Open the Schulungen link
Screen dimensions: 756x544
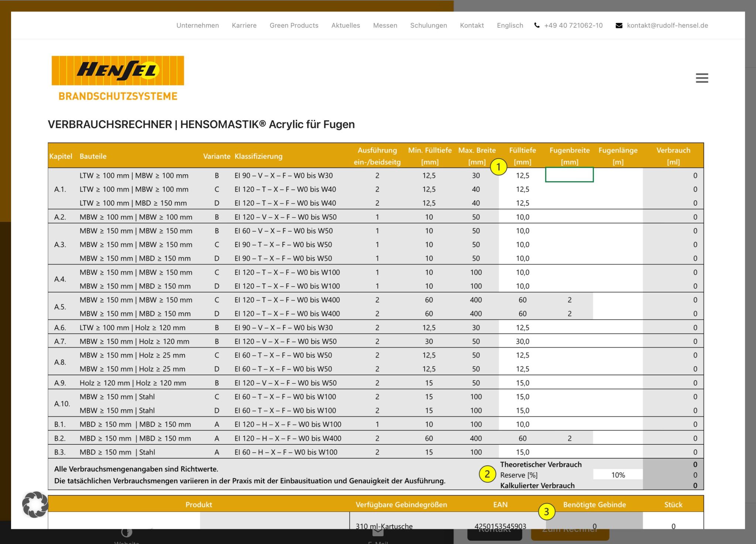pos(428,25)
